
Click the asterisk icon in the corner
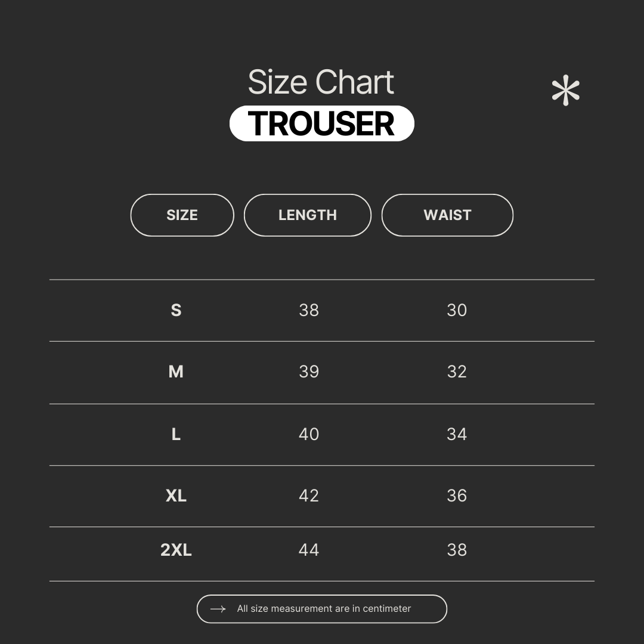click(x=565, y=92)
